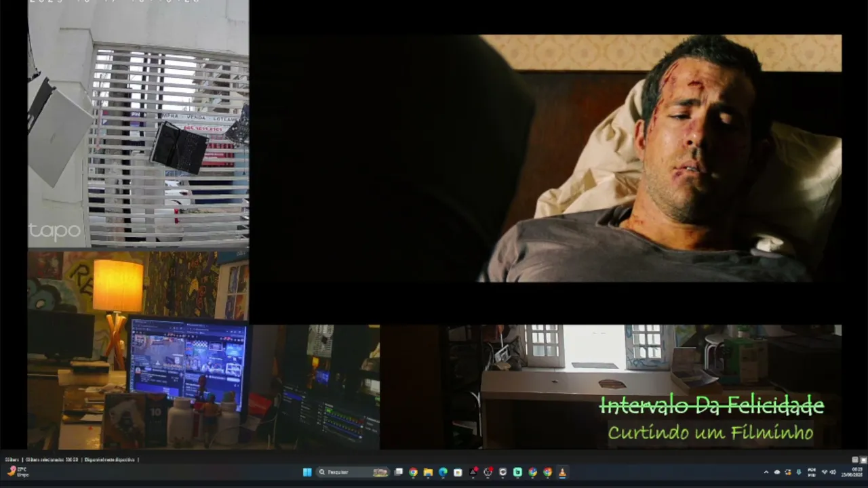Open the weather widget showing 27°C

18,472
